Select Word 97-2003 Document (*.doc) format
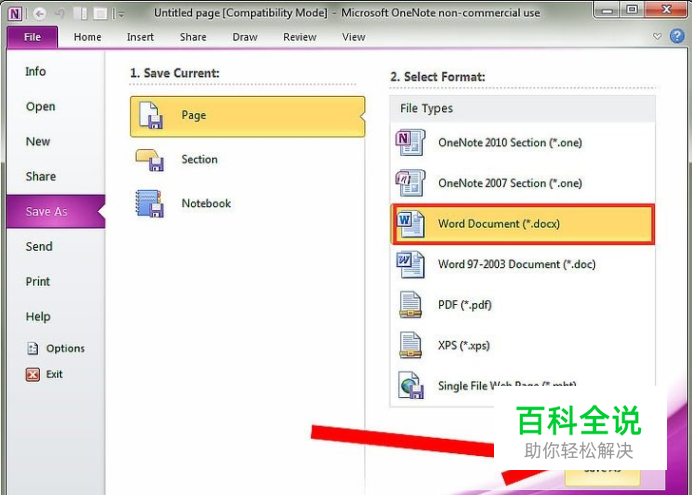The image size is (692, 495). [523, 264]
